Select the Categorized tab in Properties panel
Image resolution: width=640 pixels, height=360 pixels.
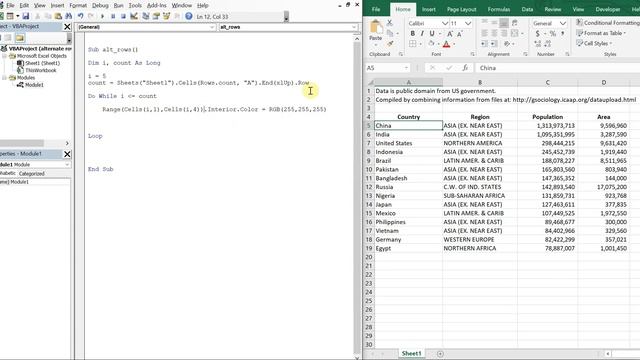31,173
